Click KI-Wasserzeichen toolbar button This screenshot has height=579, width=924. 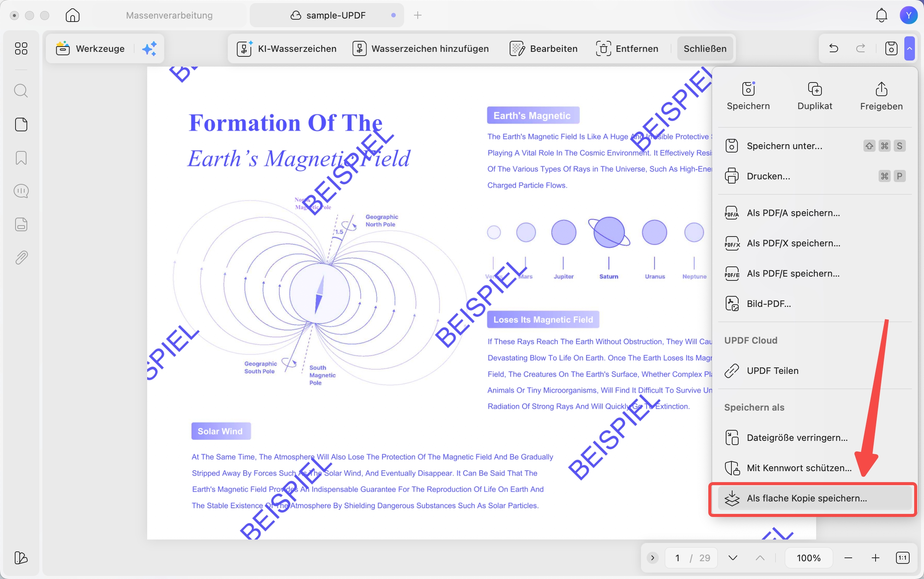tap(286, 49)
